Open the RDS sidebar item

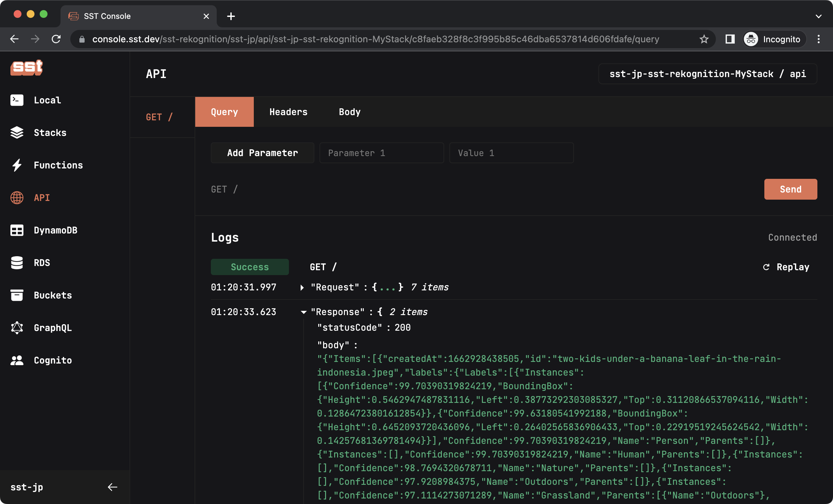pyautogui.click(x=42, y=263)
